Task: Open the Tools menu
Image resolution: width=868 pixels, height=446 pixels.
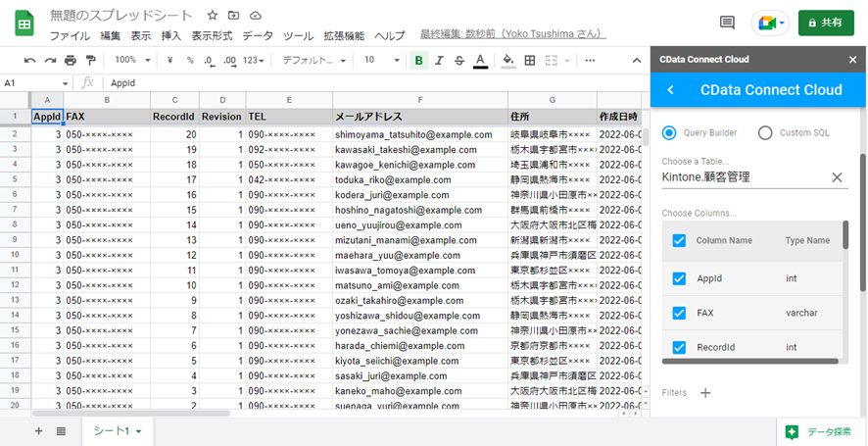Action: [299, 36]
